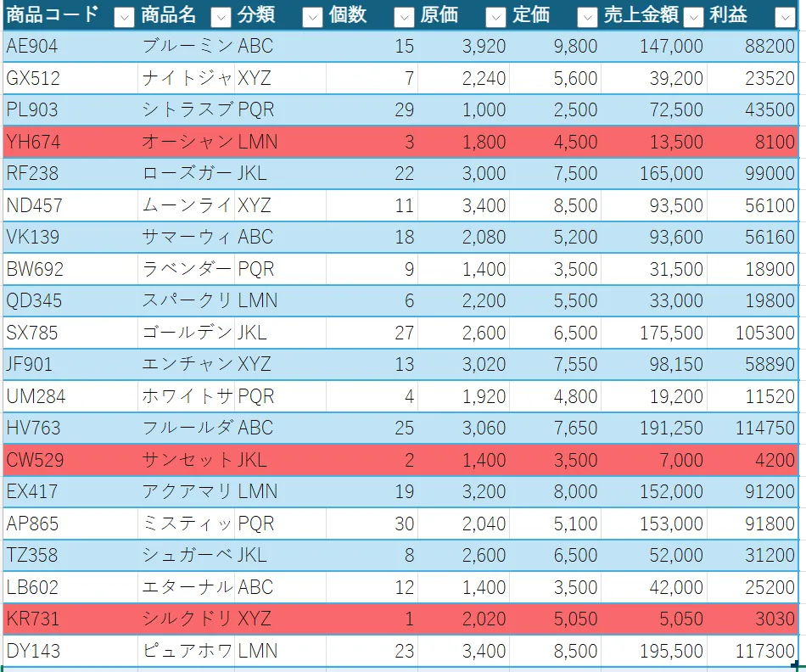Expand the 分類 filter dropdown arrow
806x672 pixels.
312,16
